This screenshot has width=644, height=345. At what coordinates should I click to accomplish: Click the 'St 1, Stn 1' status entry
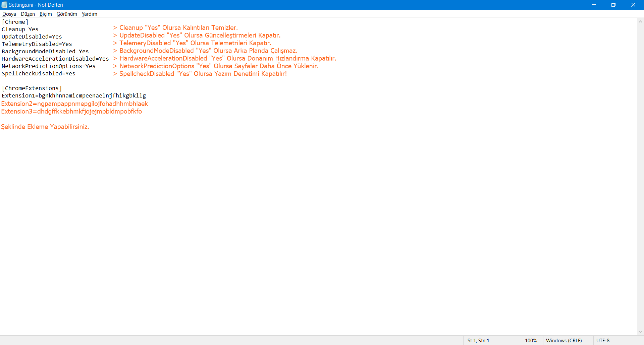point(478,340)
